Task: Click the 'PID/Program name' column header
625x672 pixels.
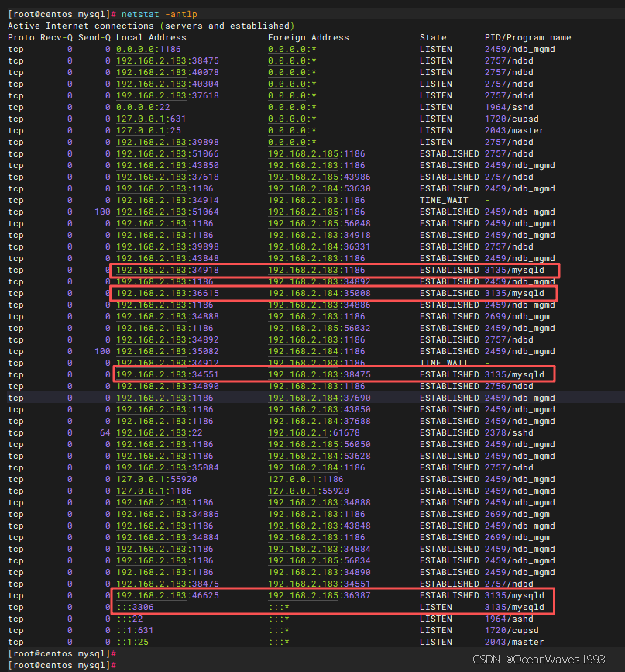Action: click(527, 38)
